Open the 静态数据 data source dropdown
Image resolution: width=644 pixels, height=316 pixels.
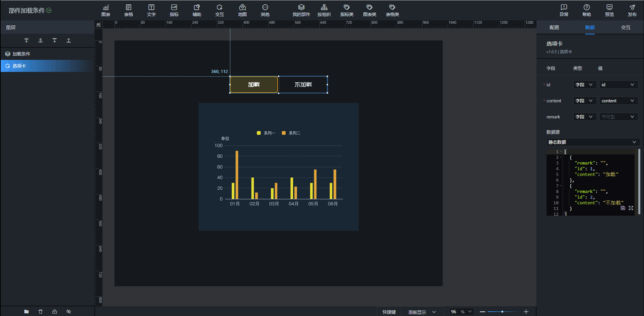[593, 142]
